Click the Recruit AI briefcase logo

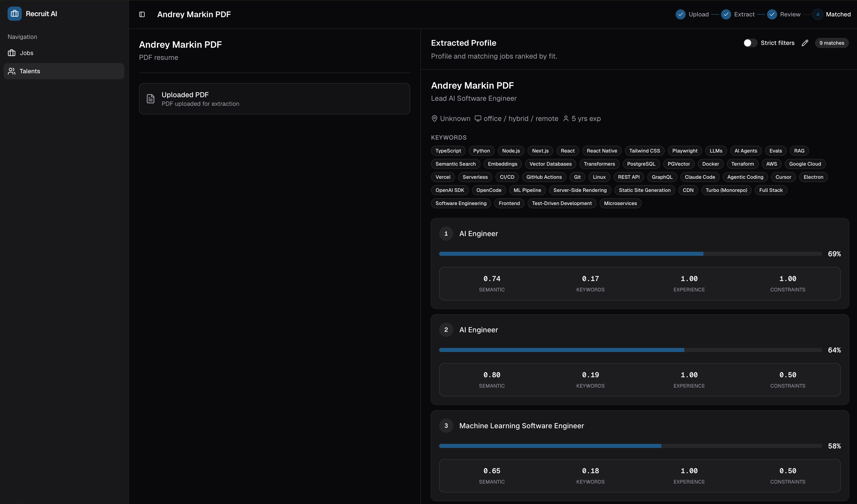[x=14, y=14]
